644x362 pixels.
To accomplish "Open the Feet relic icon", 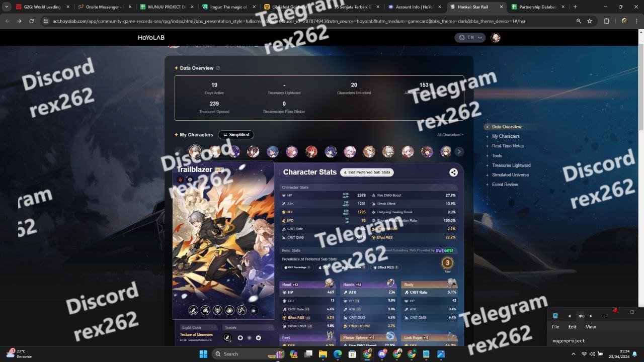I will (x=330, y=336).
